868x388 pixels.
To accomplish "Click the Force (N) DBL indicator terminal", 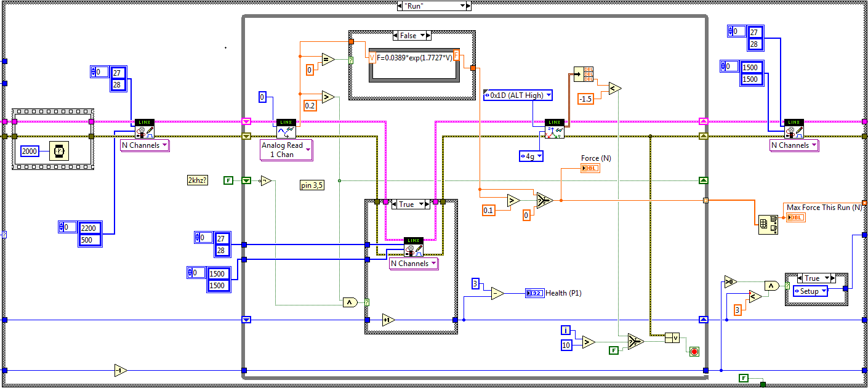I will 590,168.
